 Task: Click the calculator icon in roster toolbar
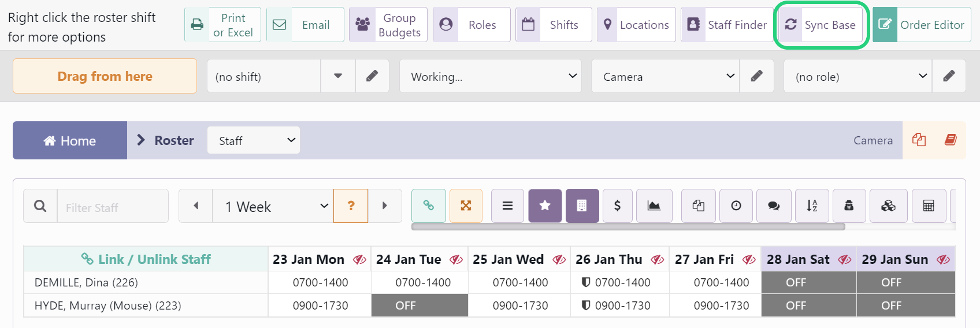[929, 206]
